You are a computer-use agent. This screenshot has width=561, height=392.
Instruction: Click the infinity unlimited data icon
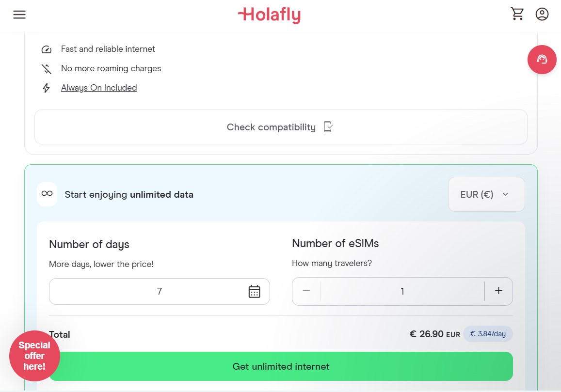pyautogui.click(x=47, y=194)
